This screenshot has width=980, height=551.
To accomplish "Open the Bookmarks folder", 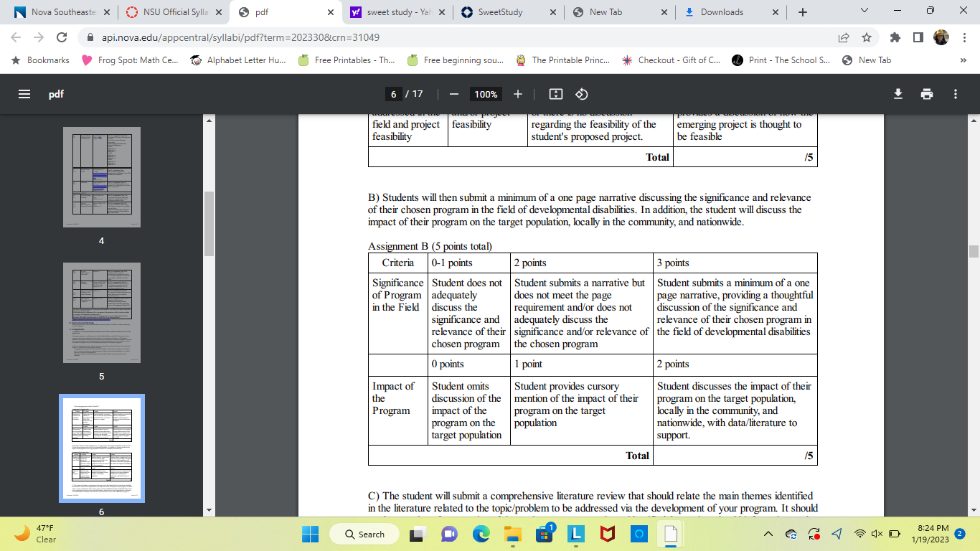I will (x=40, y=60).
